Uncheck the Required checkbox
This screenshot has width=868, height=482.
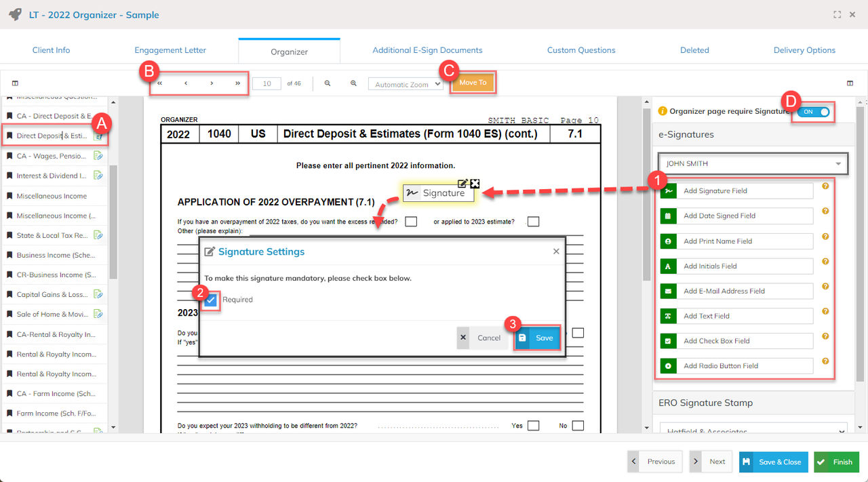(212, 300)
